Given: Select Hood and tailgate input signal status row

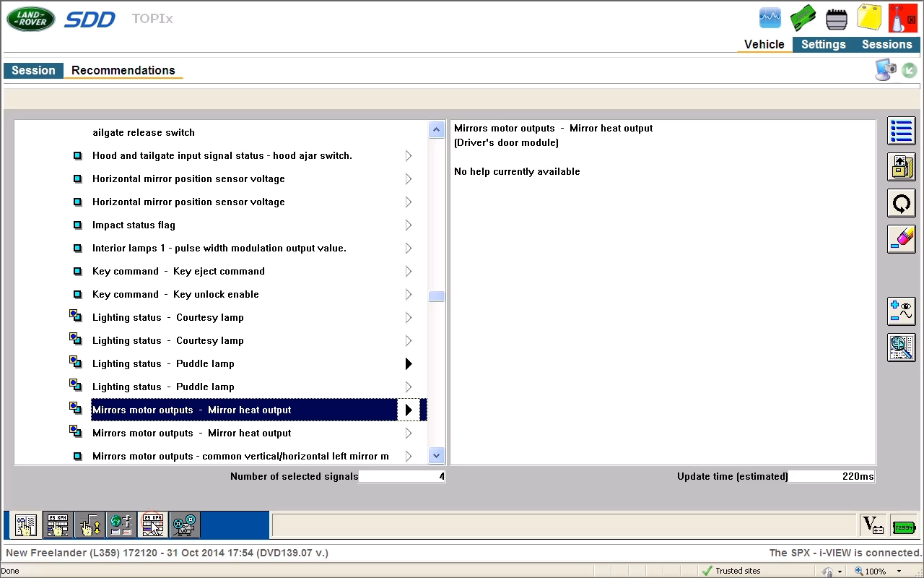Looking at the screenshot, I should (222, 155).
